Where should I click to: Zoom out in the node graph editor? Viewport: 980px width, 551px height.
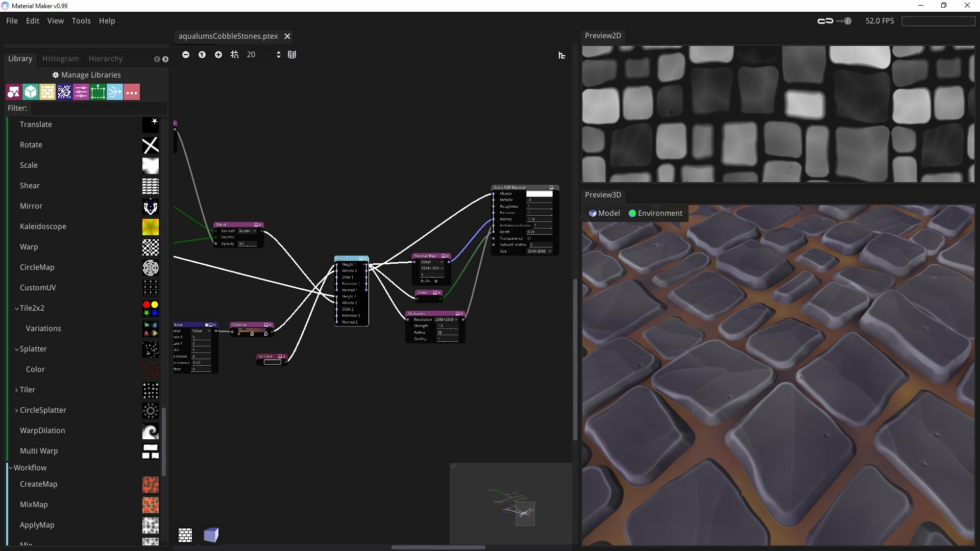coord(185,55)
